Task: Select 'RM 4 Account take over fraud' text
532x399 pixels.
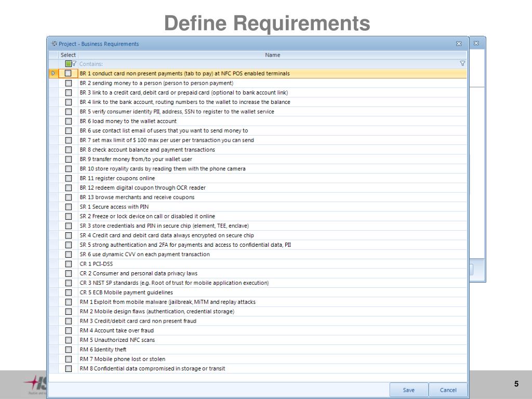Action: pos(117,330)
